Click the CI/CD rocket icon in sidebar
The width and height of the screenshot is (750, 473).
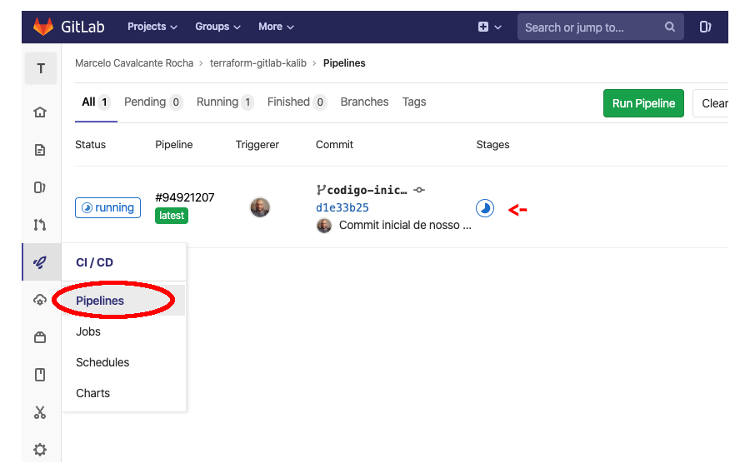click(x=40, y=262)
